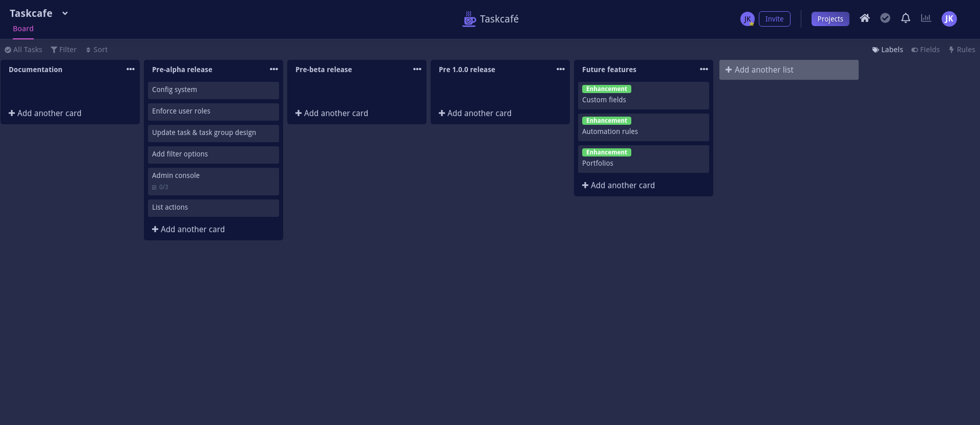
Task: Click Enhancement label on Portfolios
Action: (x=606, y=152)
